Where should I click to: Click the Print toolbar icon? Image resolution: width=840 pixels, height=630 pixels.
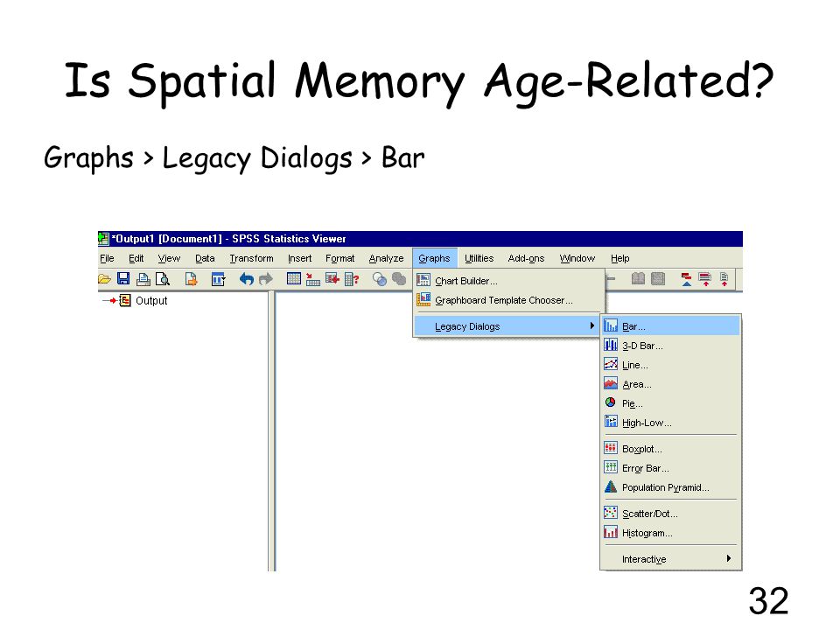[143, 279]
